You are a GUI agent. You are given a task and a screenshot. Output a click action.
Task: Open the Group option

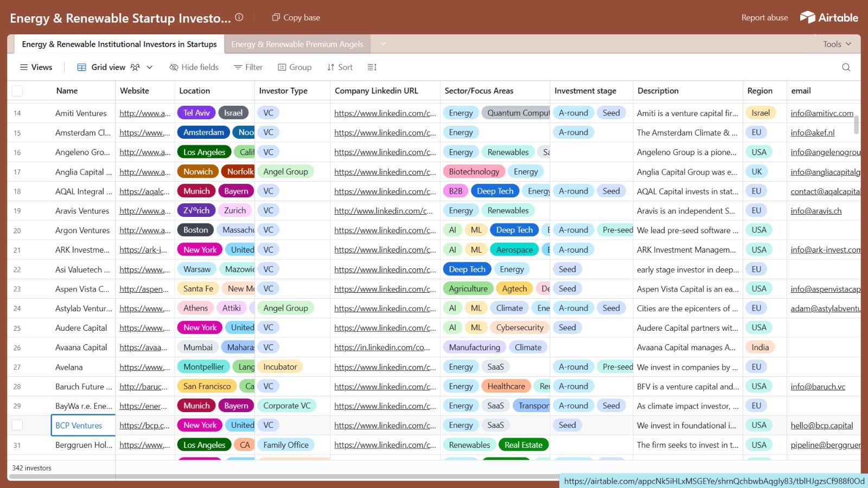point(295,67)
